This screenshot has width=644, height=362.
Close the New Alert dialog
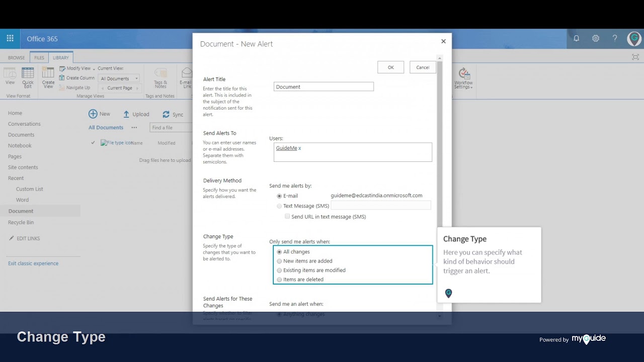[443, 41]
